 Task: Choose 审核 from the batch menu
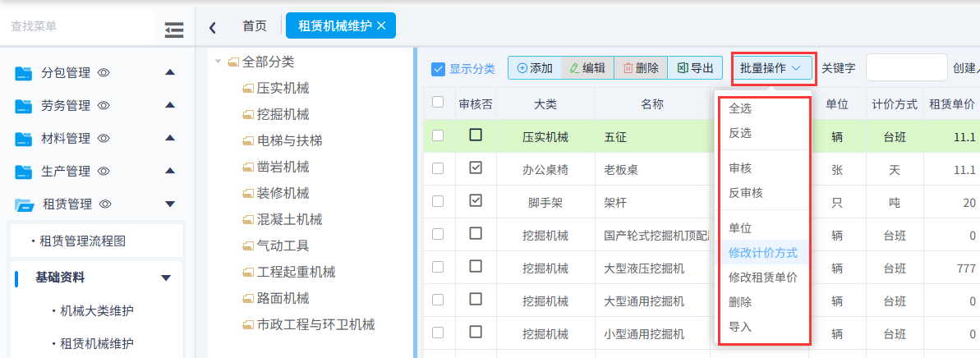tap(765, 168)
